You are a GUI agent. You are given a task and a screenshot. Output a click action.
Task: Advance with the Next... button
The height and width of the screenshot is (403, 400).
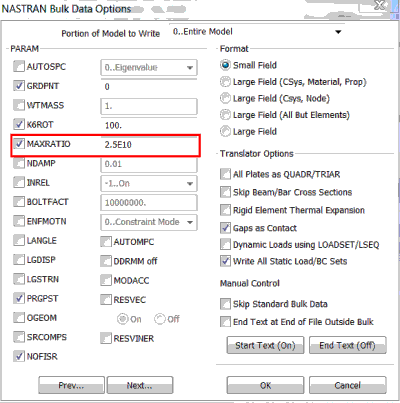coord(140,385)
